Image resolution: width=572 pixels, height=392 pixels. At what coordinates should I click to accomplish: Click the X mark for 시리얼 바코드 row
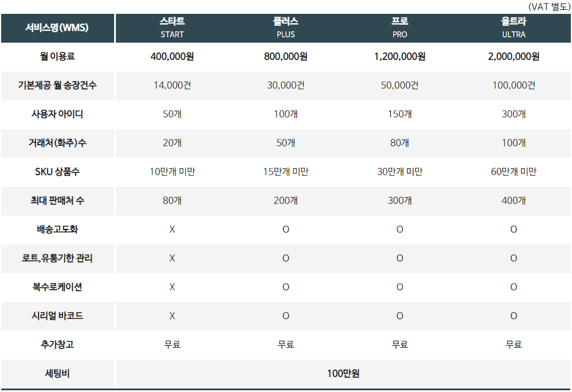[x=172, y=316]
